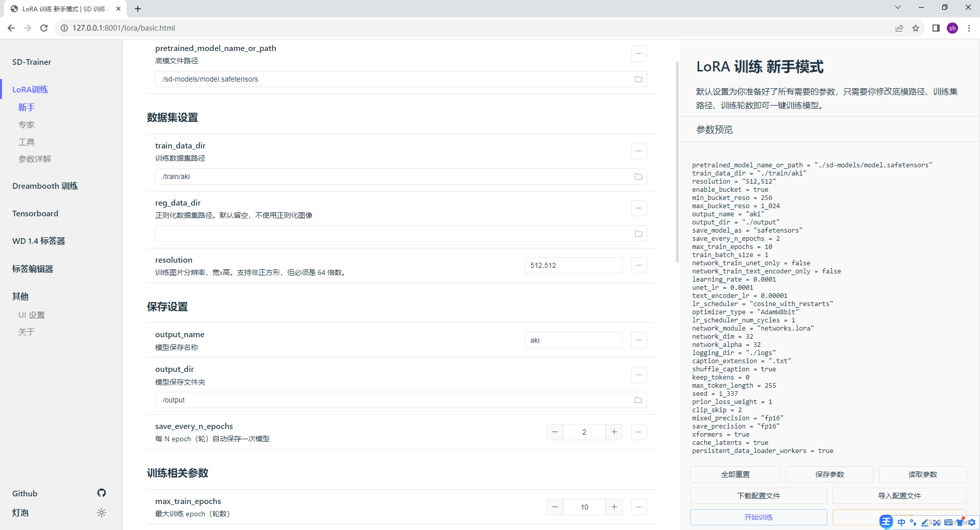Select LoRA训练 in sidebar

[x=30, y=89]
